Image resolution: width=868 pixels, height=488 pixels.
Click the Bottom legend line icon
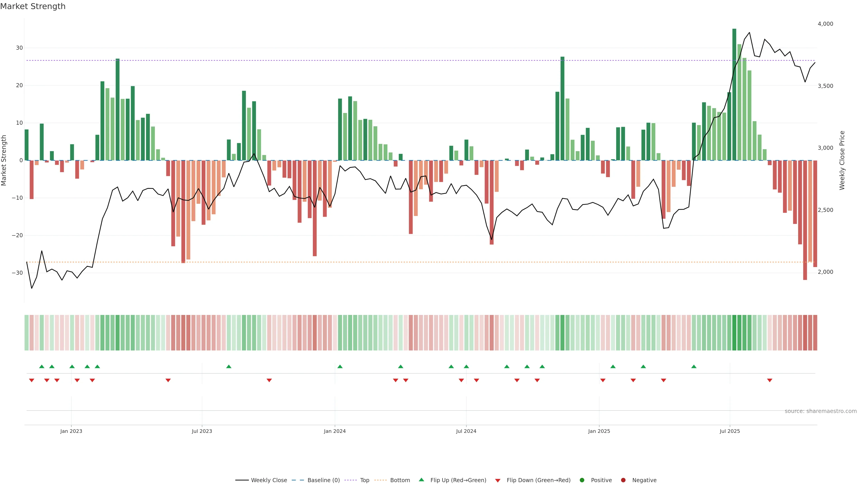(380, 480)
